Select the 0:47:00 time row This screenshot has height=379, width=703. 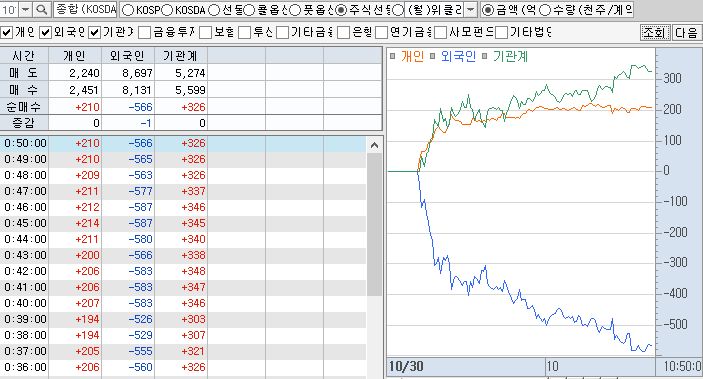pyautogui.click(x=183, y=191)
